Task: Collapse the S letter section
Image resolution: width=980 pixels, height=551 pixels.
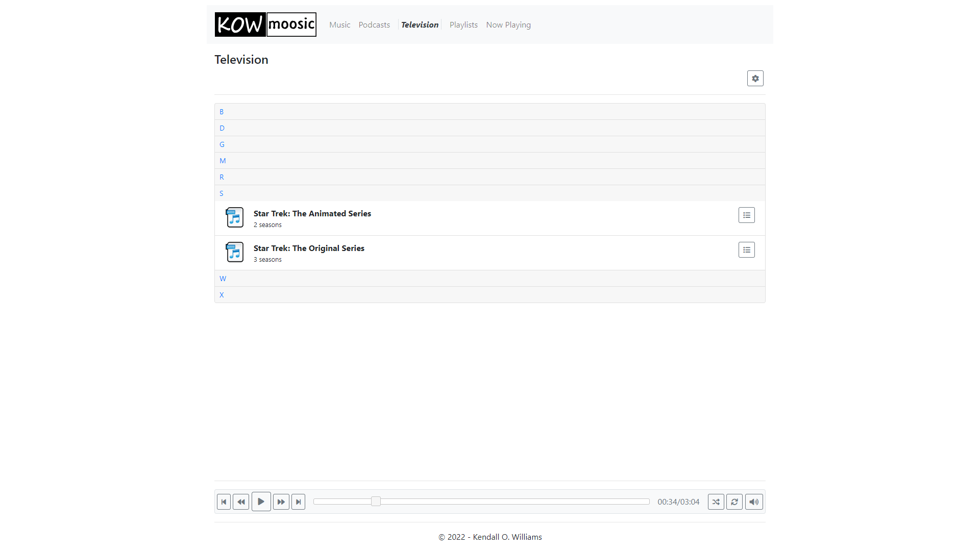Action: pyautogui.click(x=222, y=193)
